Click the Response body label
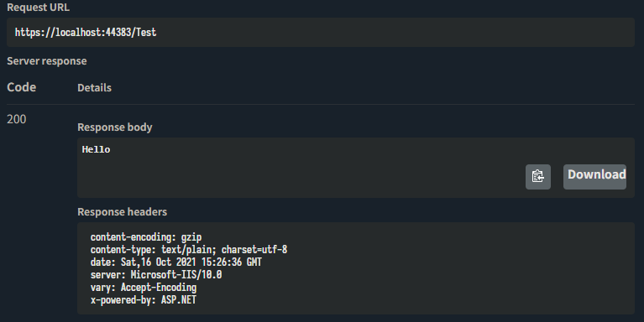644x322 pixels. pos(115,127)
